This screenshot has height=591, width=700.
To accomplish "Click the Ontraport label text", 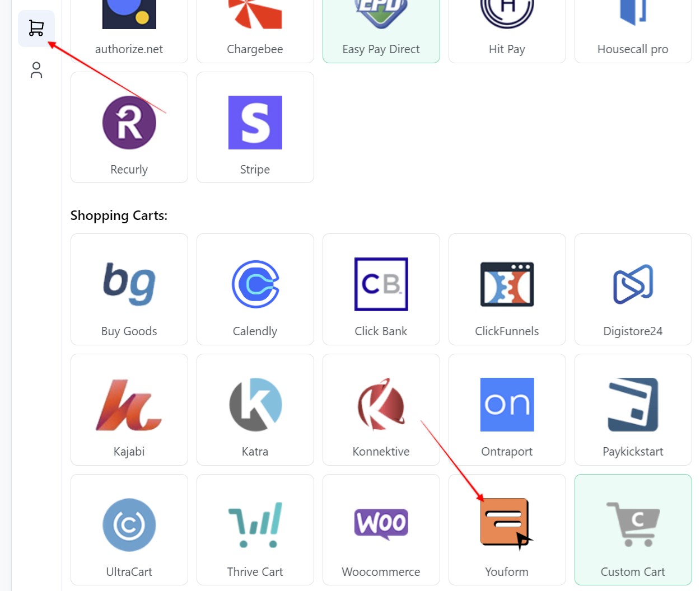I will click(x=507, y=452).
